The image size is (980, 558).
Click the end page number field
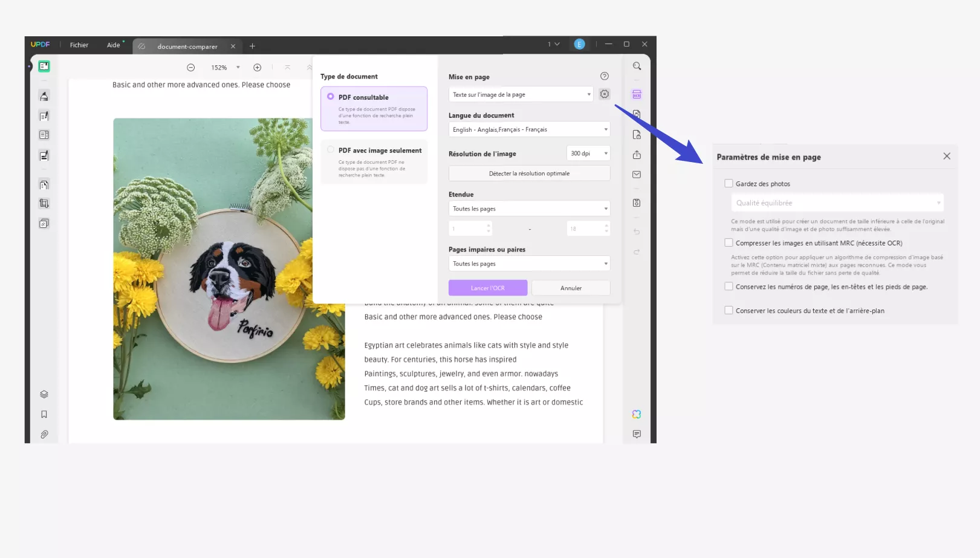tap(588, 229)
